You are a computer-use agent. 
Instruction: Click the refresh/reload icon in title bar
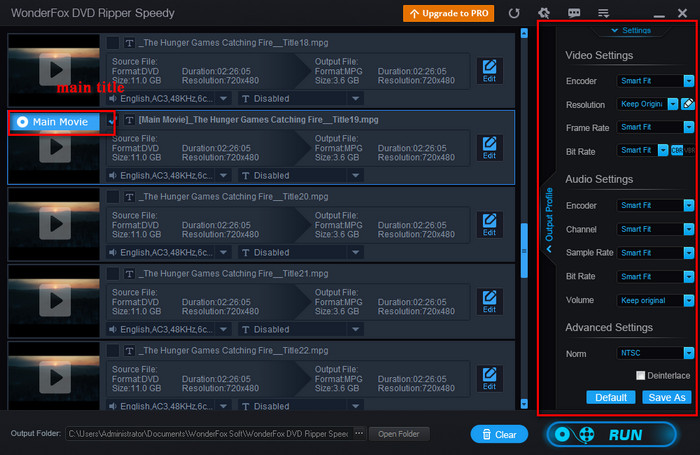514,13
